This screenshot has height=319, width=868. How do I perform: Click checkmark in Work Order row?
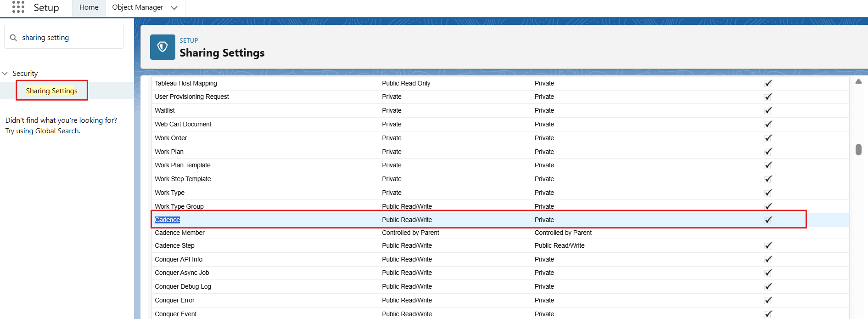pyautogui.click(x=768, y=138)
